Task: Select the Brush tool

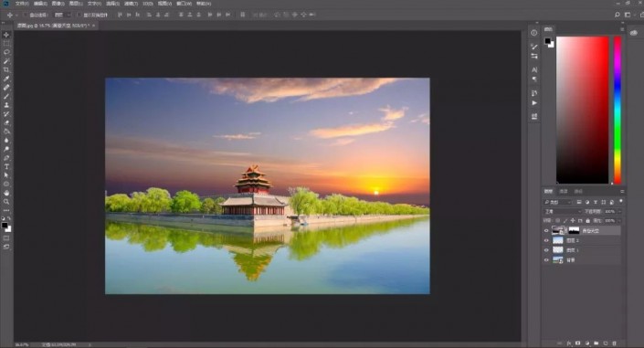Action: point(6,96)
